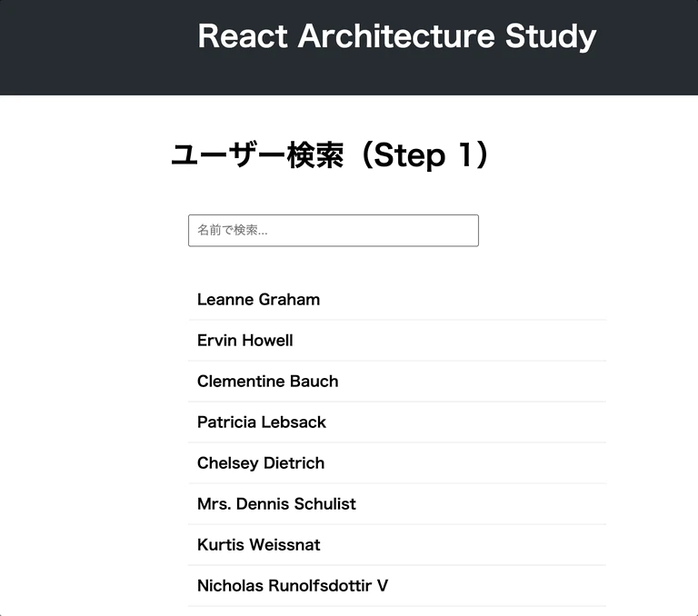Click the Chelsey Dietrich entry

point(397,463)
